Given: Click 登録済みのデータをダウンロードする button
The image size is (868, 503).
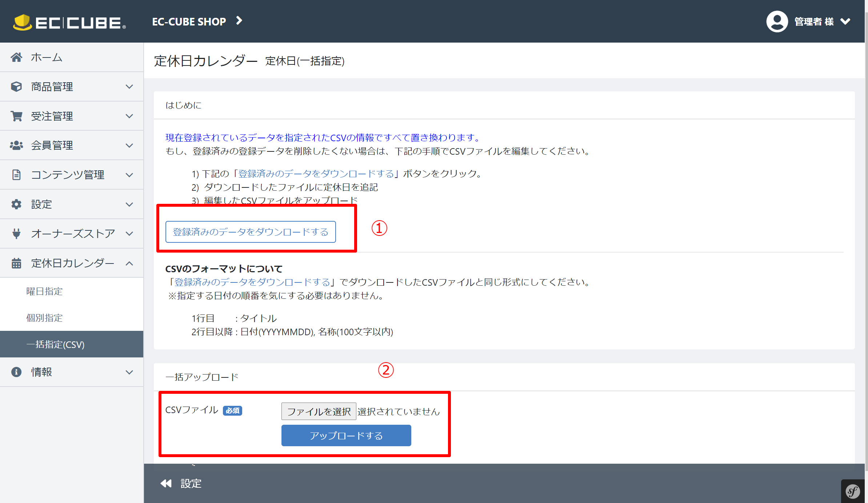Looking at the screenshot, I should point(251,232).
